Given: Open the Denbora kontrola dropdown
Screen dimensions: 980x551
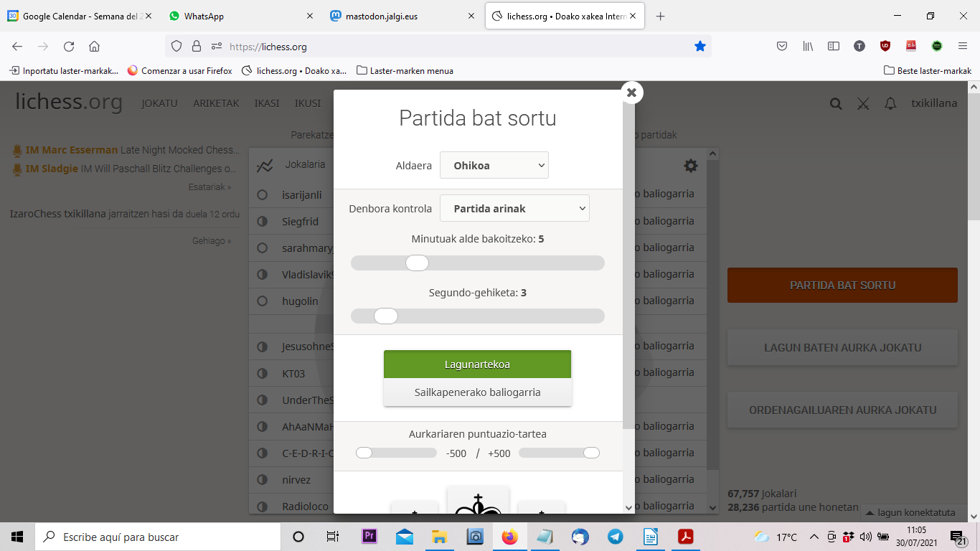Looking at the screenshot, I should pos(514,209).
